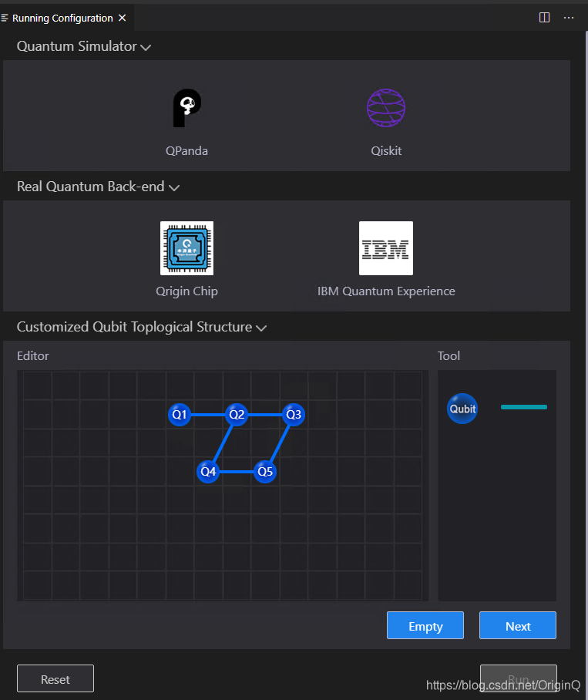This screenshot has height=700, width=588.
Task: Pick the Qubit tool
Action: tap(462, 409)
